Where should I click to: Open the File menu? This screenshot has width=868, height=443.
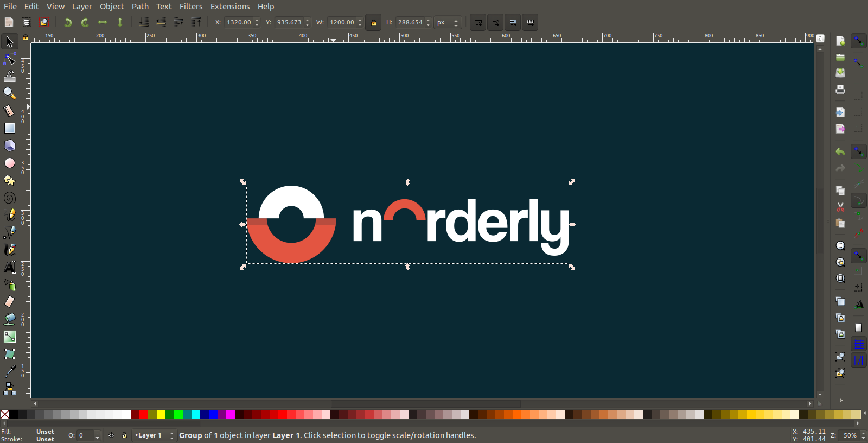coord(10,7)
